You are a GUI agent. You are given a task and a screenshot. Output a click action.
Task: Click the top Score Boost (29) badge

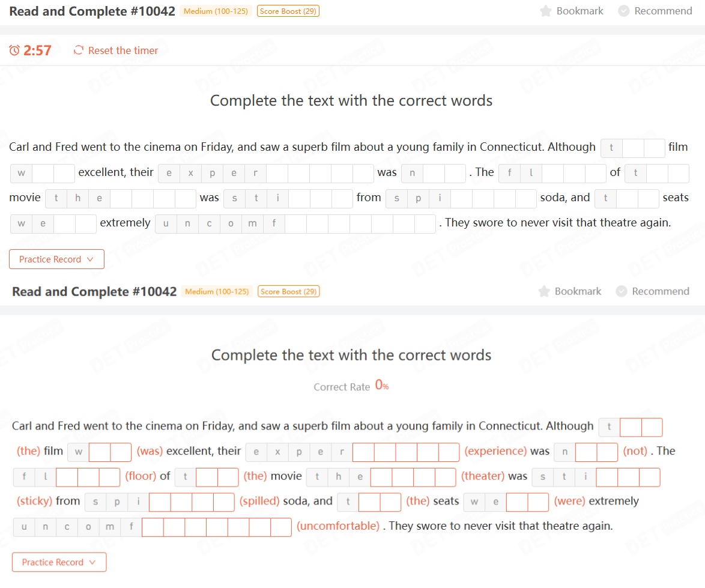pos(288,11)
